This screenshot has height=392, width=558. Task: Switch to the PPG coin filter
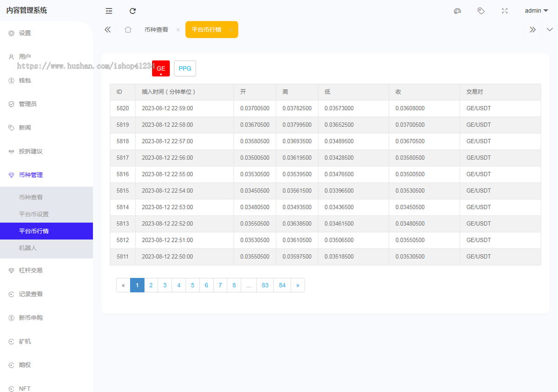tap(185, 68)
